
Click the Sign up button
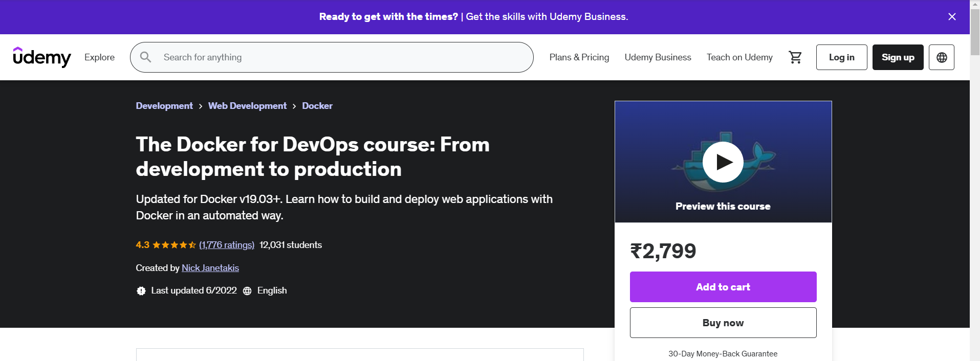point(898,57)
